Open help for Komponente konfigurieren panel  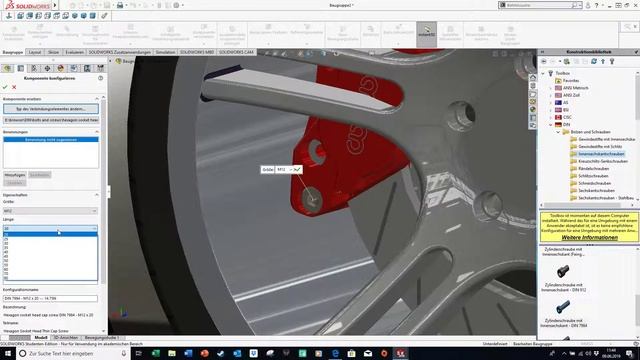point(100,78)
